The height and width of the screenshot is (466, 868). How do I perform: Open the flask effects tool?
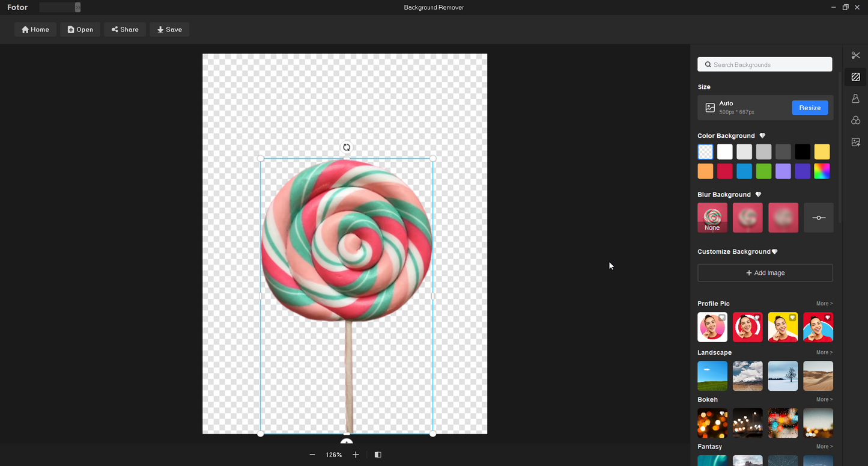855,99
